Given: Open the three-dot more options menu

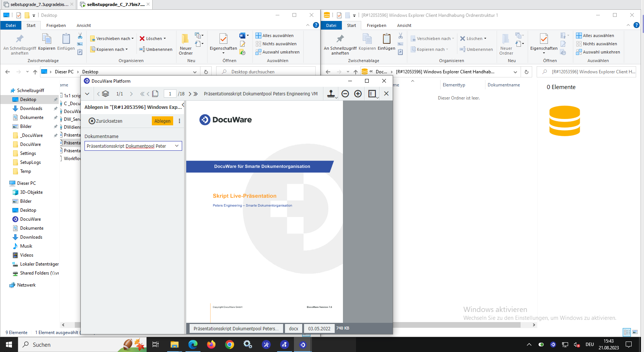Looking at the screenshot, I should (180, 121).
